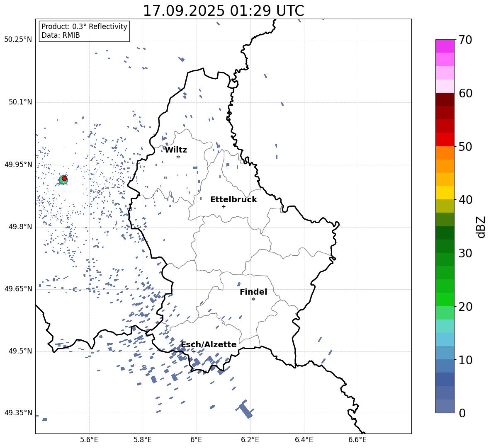
Task: Click the 5.8°E longitude label
Action: 143,440
